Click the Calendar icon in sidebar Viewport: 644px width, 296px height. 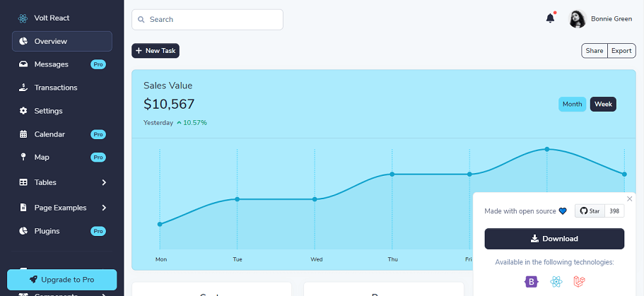(x=23, y=134)
